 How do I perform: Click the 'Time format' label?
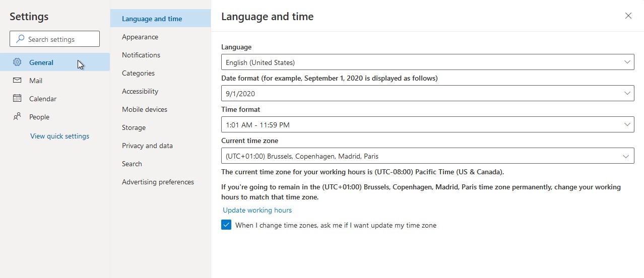[240, 109]
